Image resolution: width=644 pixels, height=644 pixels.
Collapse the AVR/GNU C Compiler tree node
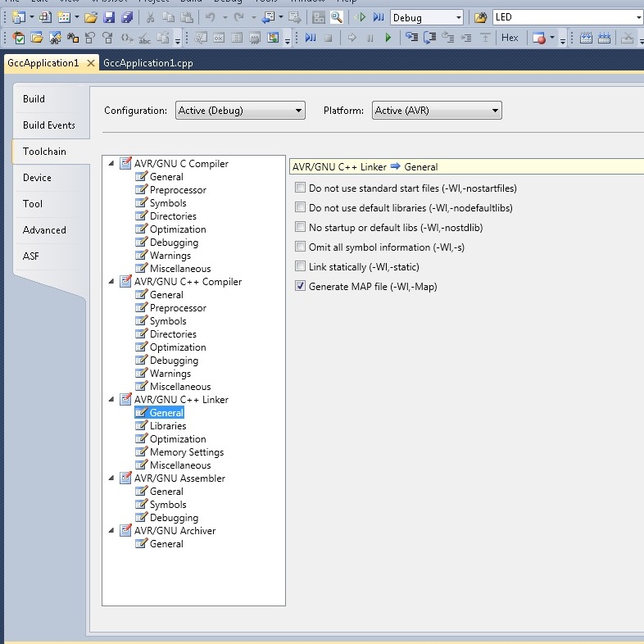coord(111,164)
